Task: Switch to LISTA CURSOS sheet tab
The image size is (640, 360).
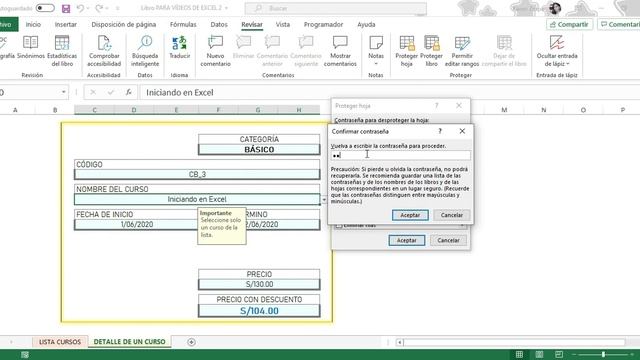Action: coord(60,342)
